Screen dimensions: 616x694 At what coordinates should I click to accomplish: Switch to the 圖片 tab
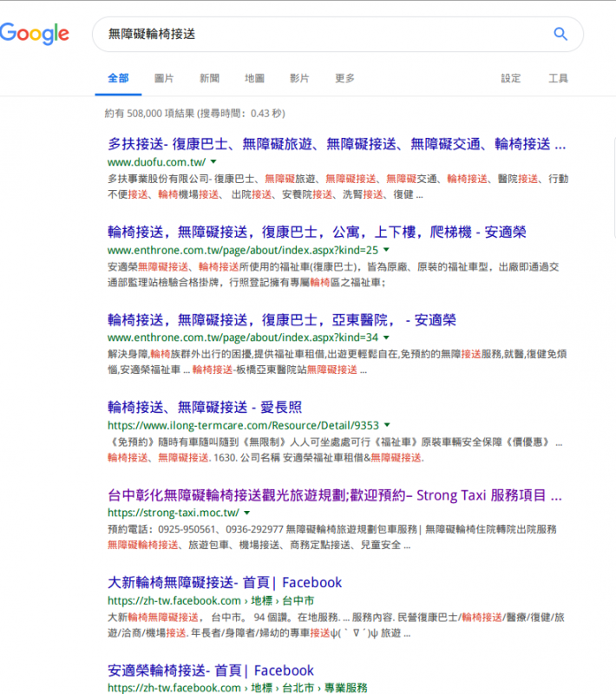[164, 78]
